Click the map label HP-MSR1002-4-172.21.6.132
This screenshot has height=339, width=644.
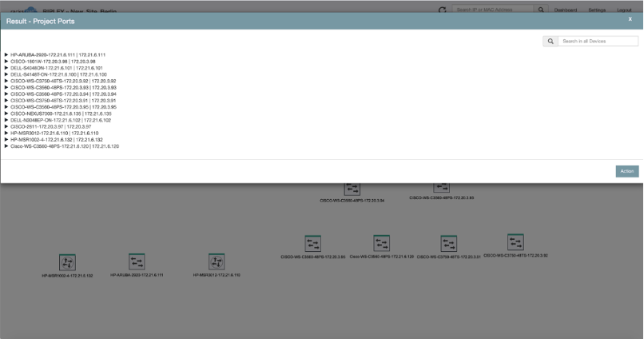[67, 276]
